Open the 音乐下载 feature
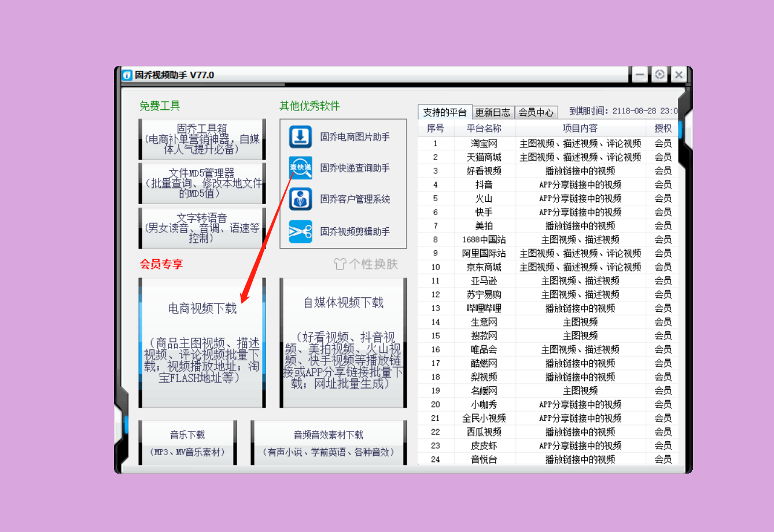774x532 pixels. pyautogui.click(x=187, y=442)
